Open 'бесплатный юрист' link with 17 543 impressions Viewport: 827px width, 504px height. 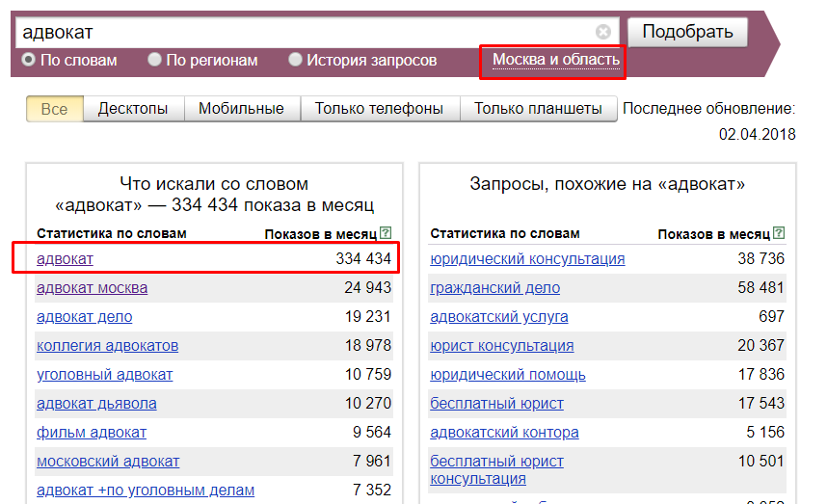tap(496, 404)
